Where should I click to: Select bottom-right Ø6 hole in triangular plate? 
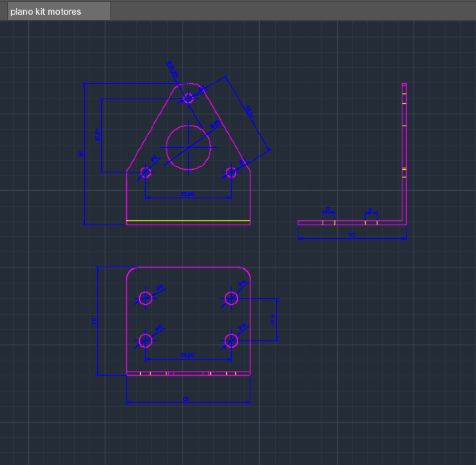coord(231,172)
